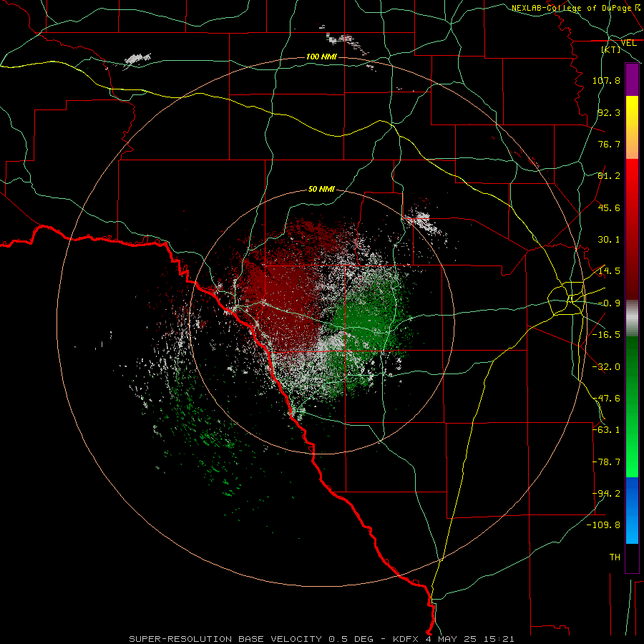
Task: Click the VEL legend title
Action: point(628,43)
